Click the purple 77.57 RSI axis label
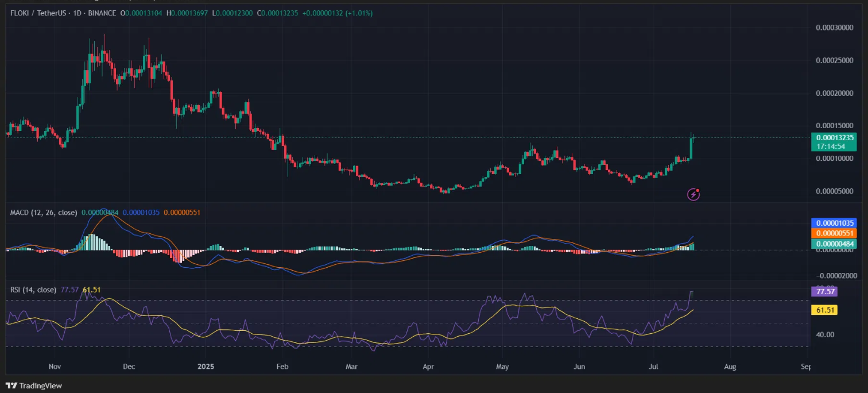Viewport: 868px width, 393px height. point(824,292)
